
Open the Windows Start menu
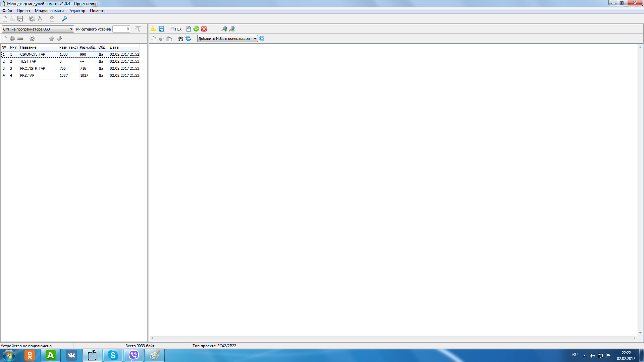[9, 355]
